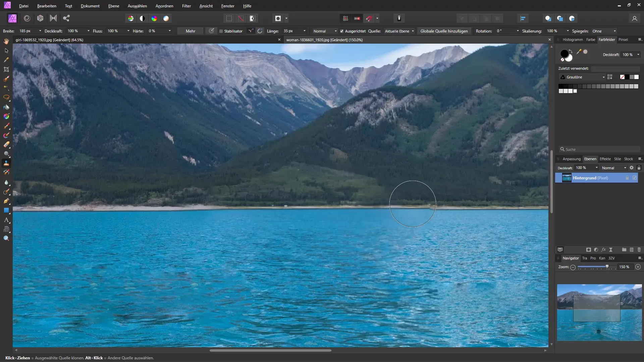Enable Stabilisator brush setting
The height and width of the screenshot is (362, 644).
click(x=222, y=31)
